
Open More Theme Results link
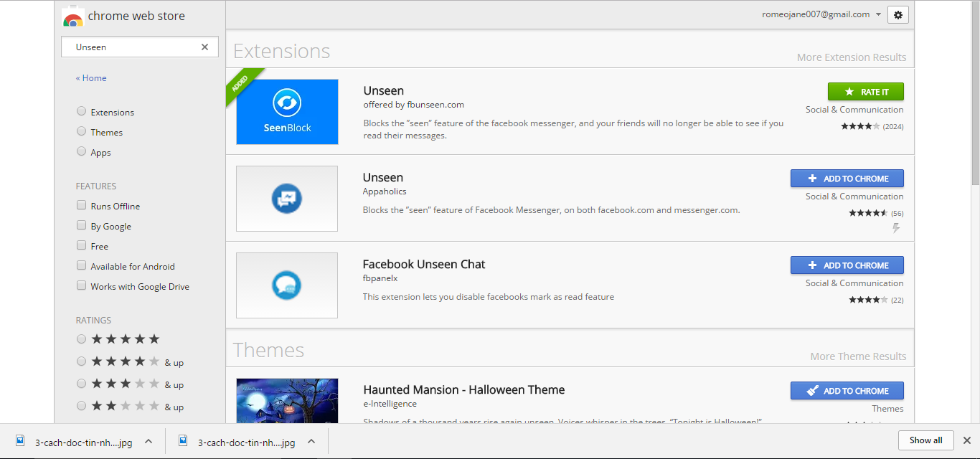[858, 356]
